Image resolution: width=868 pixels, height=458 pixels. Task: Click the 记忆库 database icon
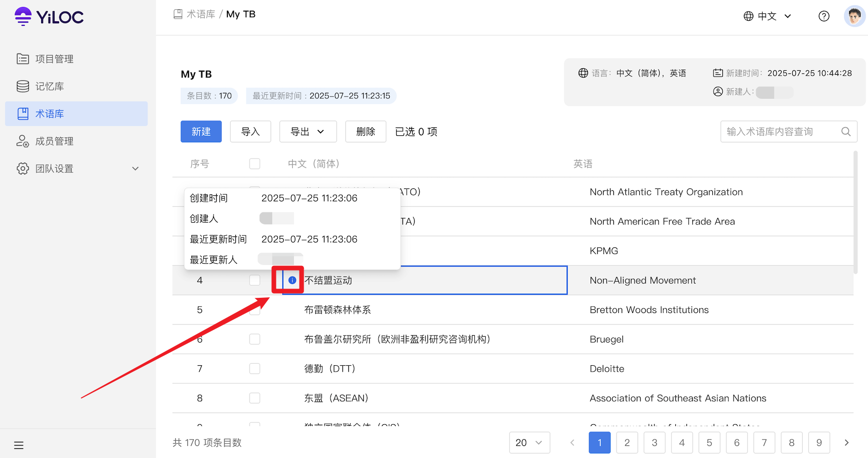[x=23, y=86]
